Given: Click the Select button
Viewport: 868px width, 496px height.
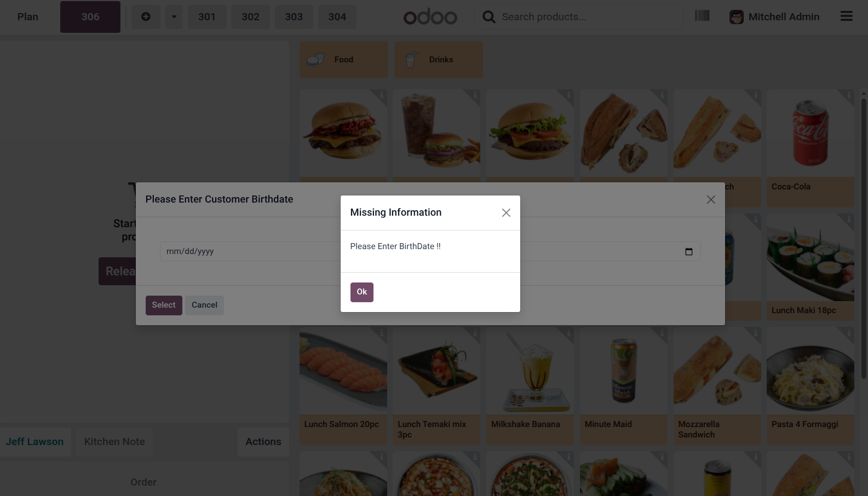Looking at the screenshot, I should coord(164,305).
